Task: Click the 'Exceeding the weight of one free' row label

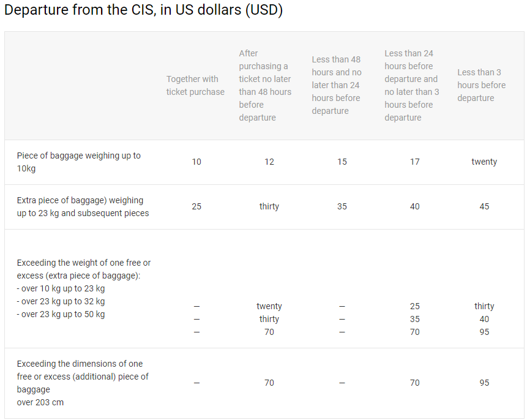Action: (x=84, y=269)
